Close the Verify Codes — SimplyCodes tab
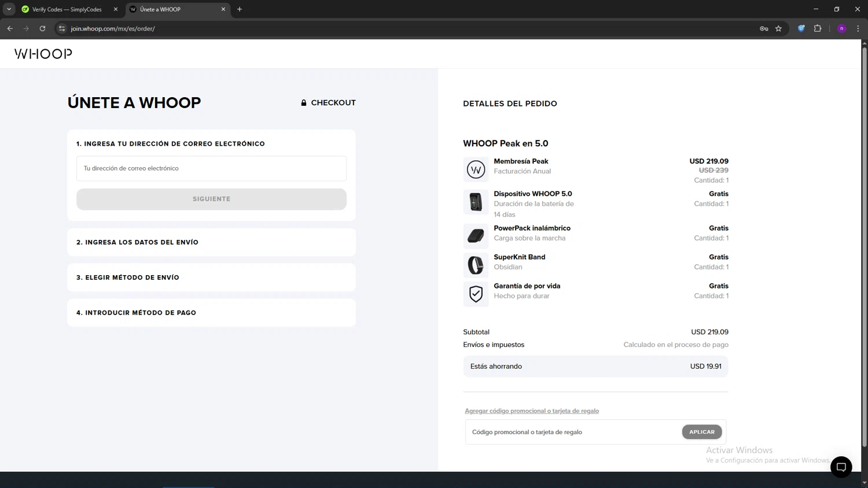 pyautogui.click(x=116, y=9)
